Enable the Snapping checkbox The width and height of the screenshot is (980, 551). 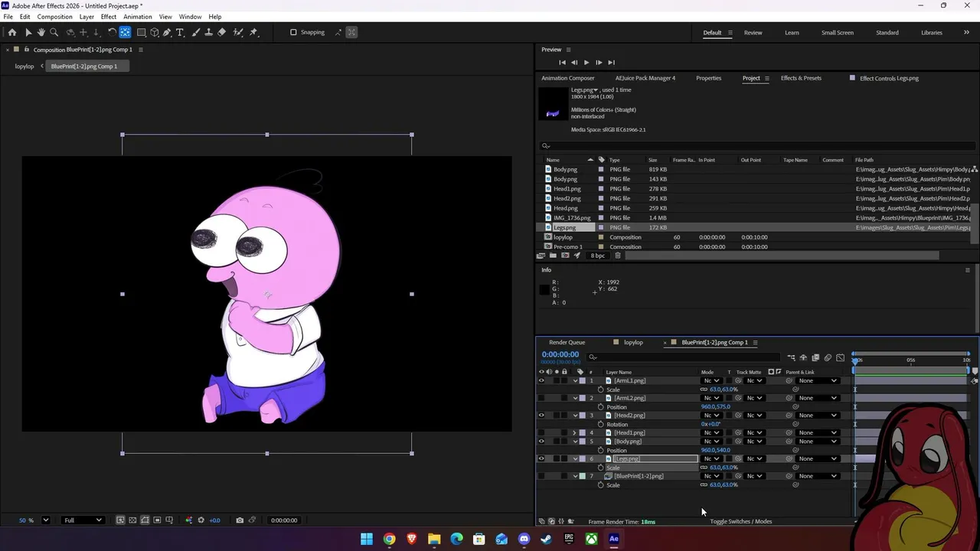point(293,32)
